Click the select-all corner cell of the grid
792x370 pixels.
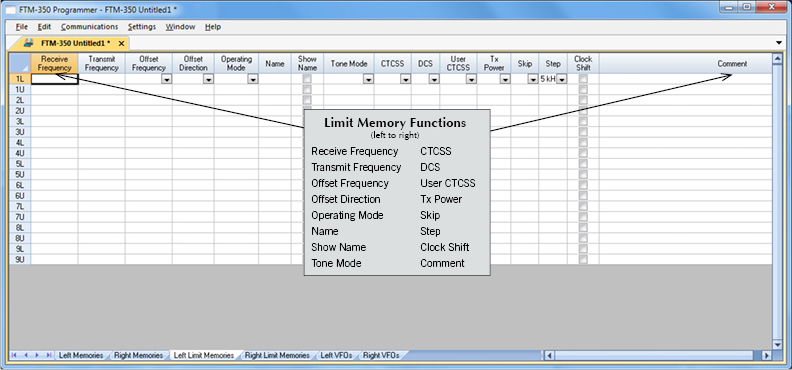tap(20, 64)
